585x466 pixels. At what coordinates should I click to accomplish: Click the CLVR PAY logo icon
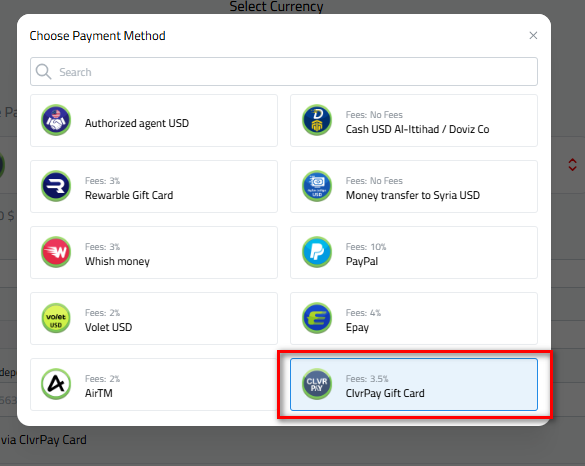(317, 384)
